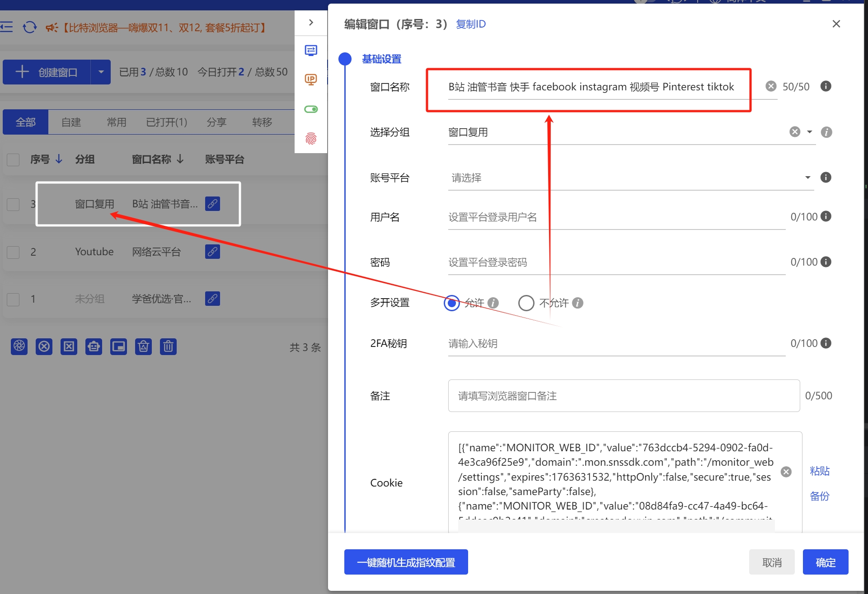Click info icon beside 用户名 counter
868x594 pixels.
tap(826, 216)
